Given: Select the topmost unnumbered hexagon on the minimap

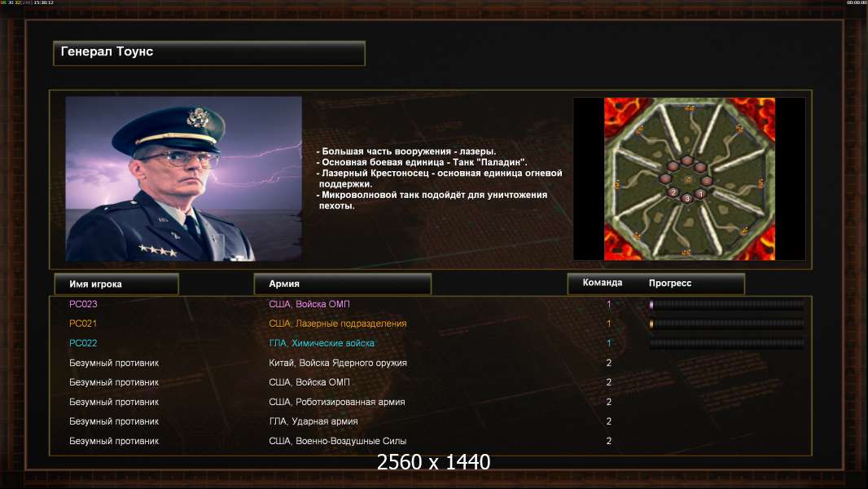Looking at the screenshot, I should pyautogui.click(x=687, y=161).
